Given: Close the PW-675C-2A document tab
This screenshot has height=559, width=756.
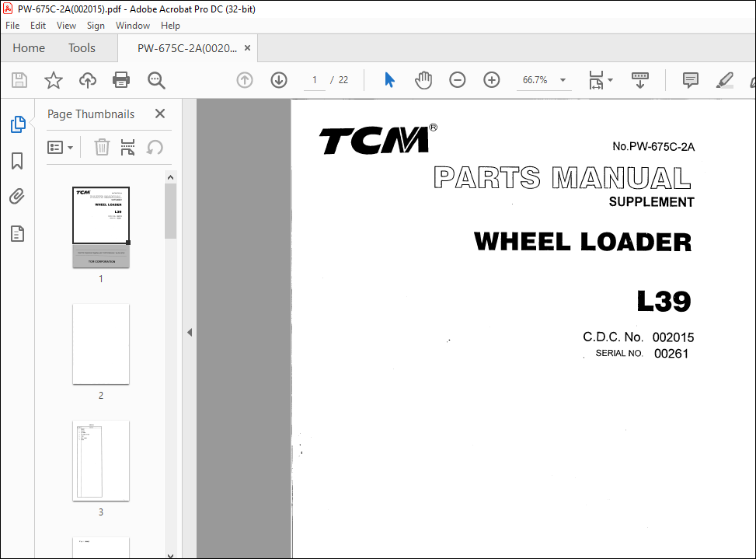Looking at the screenshot, I should pos(247,47).
